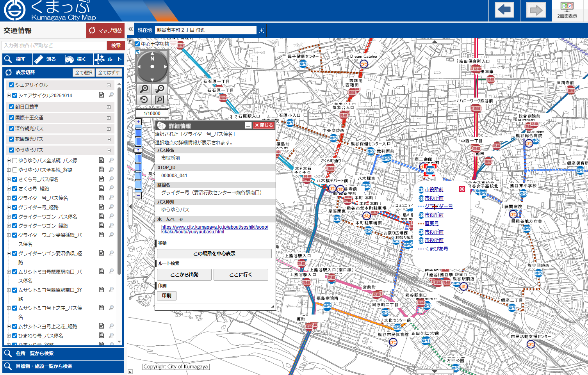The image size is (588, 375).
Task: Click the zoom out magnifier icon
Action: tap(160, 89)
